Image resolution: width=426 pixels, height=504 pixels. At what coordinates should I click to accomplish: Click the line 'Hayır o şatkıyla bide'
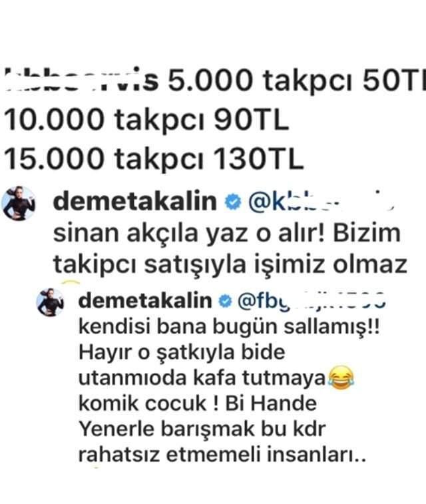[182, 352]
